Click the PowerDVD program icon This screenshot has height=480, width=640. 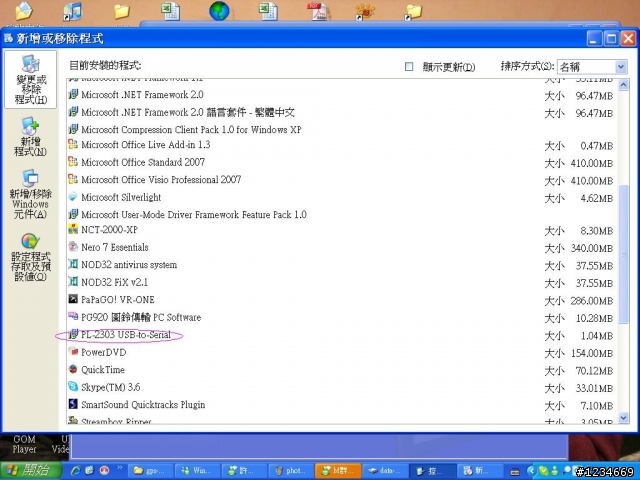tap(73, 352)
